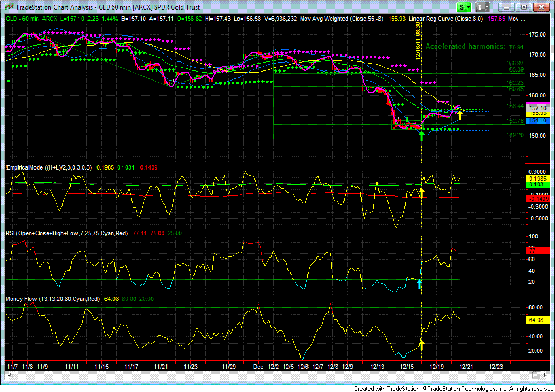Click the '12/23' date on time axis

click(496, 367)
